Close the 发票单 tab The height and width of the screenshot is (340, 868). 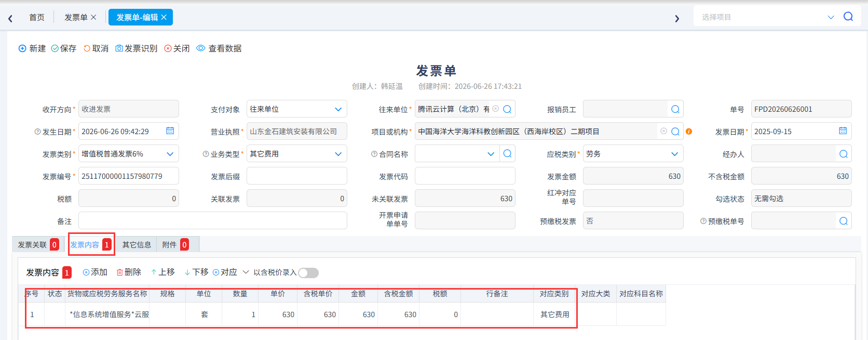click(93, 17)
